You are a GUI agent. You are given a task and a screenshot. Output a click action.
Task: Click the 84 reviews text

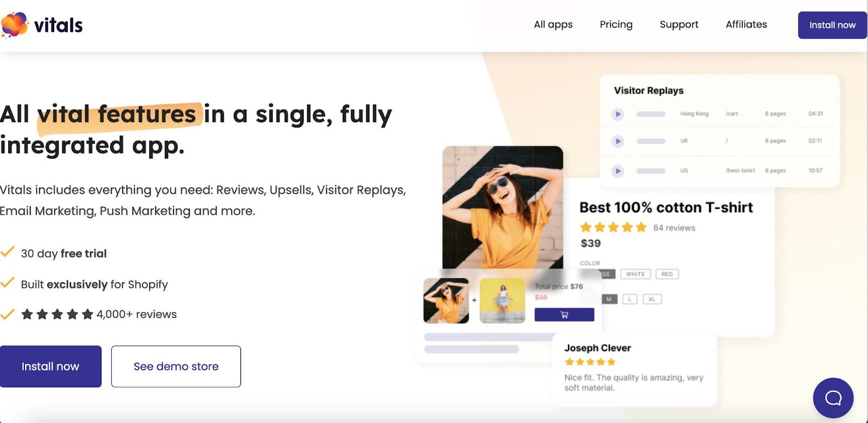[674, 228]
